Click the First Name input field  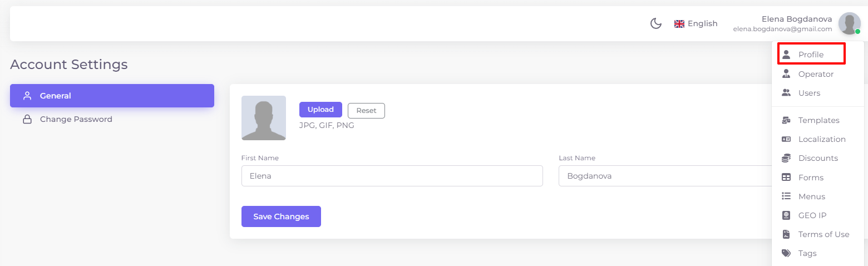[x=392, y=176]
